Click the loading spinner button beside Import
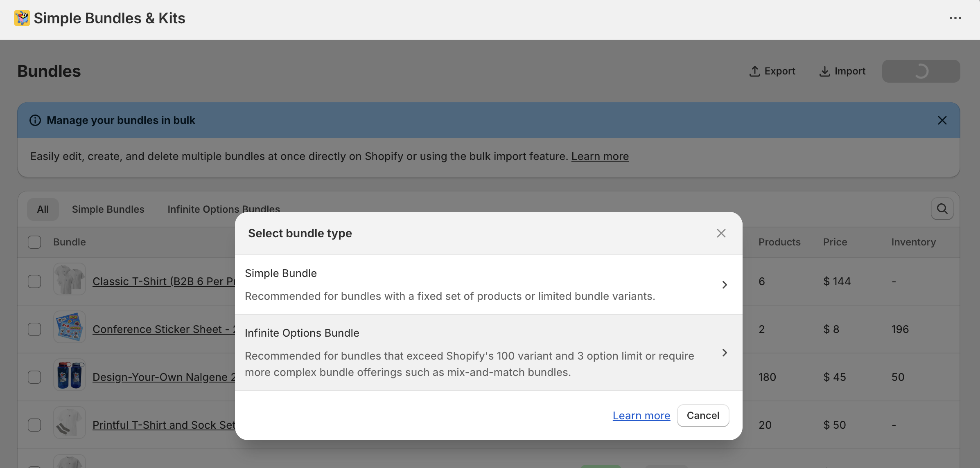The height and width of the screenshot is (468, 980). [x=921, y=71]
